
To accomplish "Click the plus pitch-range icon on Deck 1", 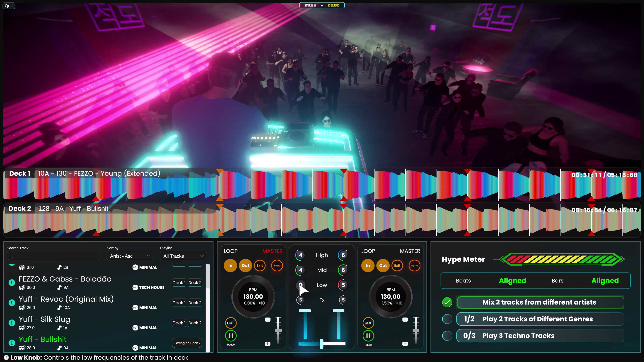I will pos(267,344).
